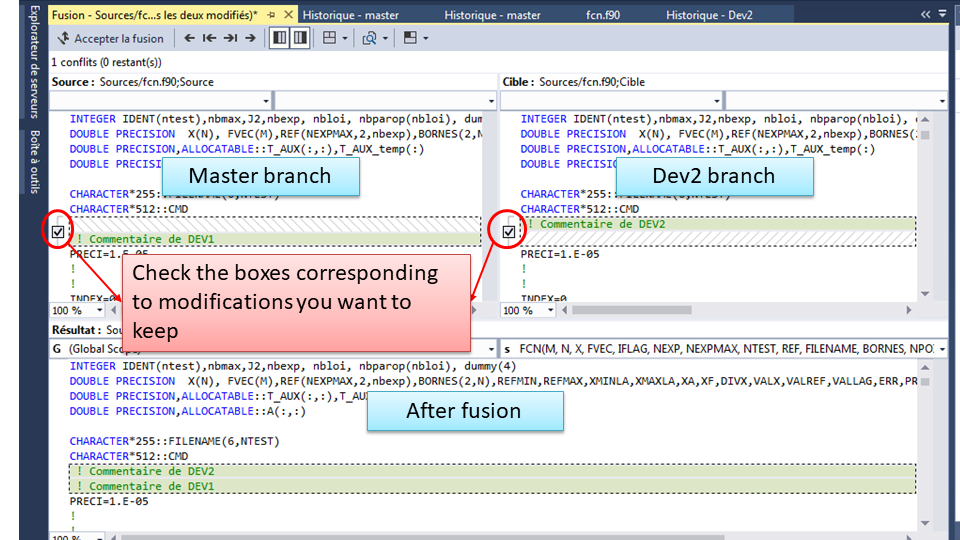This screenshot has width=960, height=540.
Task: Open the view layout icon dropdown
Action: tap(334, 38)
